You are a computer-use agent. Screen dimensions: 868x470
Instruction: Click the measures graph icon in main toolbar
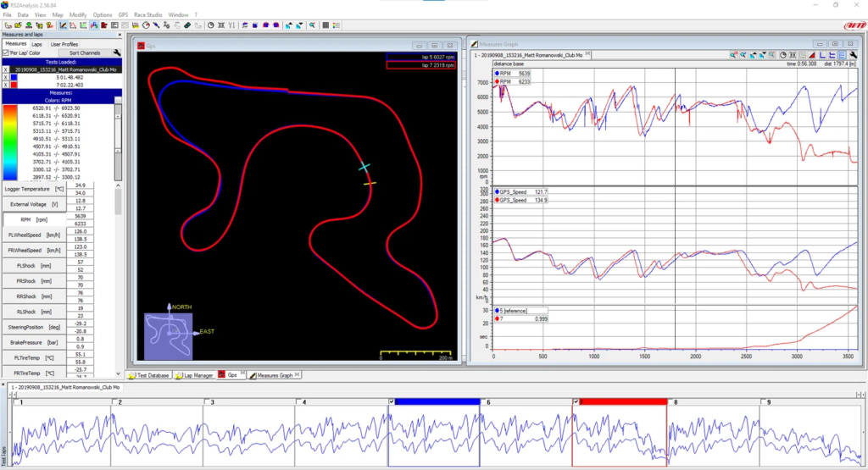point(63,25)
